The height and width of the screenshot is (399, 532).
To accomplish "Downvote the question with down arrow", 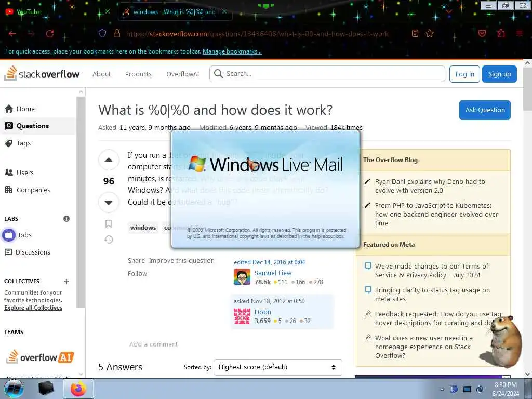I will pyautogui.click(x=109, y=203).
